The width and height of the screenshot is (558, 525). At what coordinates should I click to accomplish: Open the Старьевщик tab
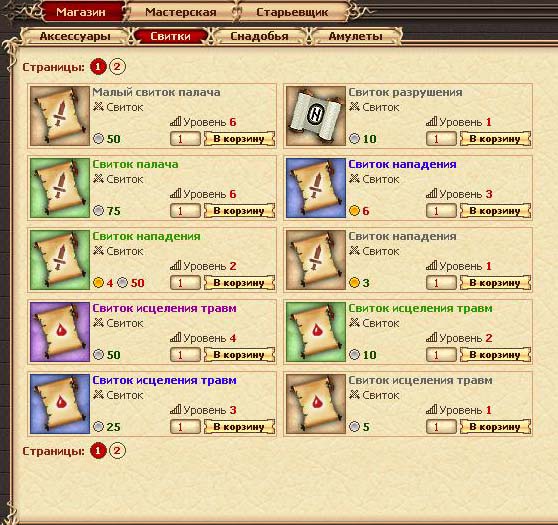[292, 12]
